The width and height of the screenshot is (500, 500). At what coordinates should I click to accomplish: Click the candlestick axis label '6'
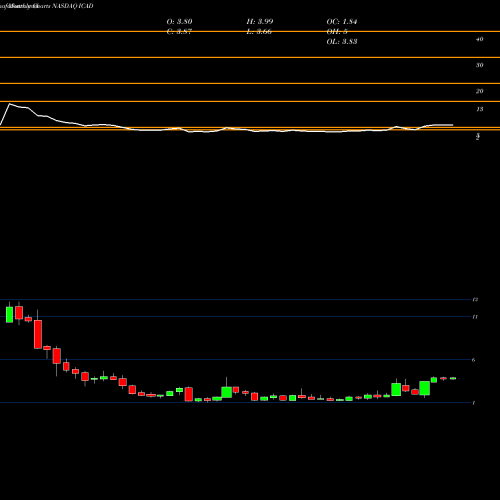click(x=474, y=360)
